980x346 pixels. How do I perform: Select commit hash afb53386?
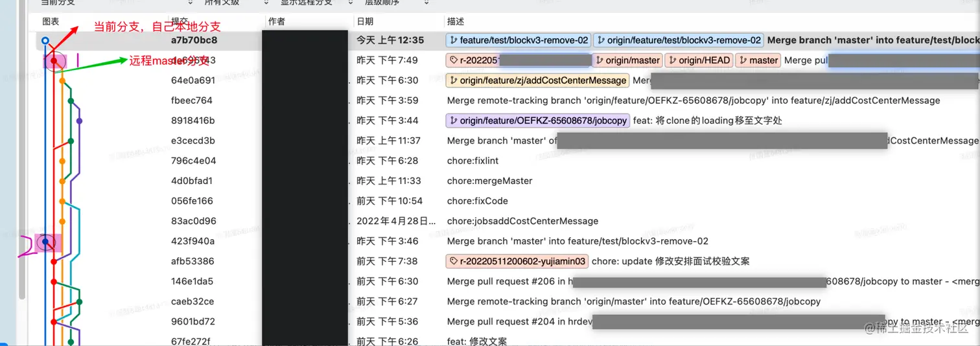[192, 261]
